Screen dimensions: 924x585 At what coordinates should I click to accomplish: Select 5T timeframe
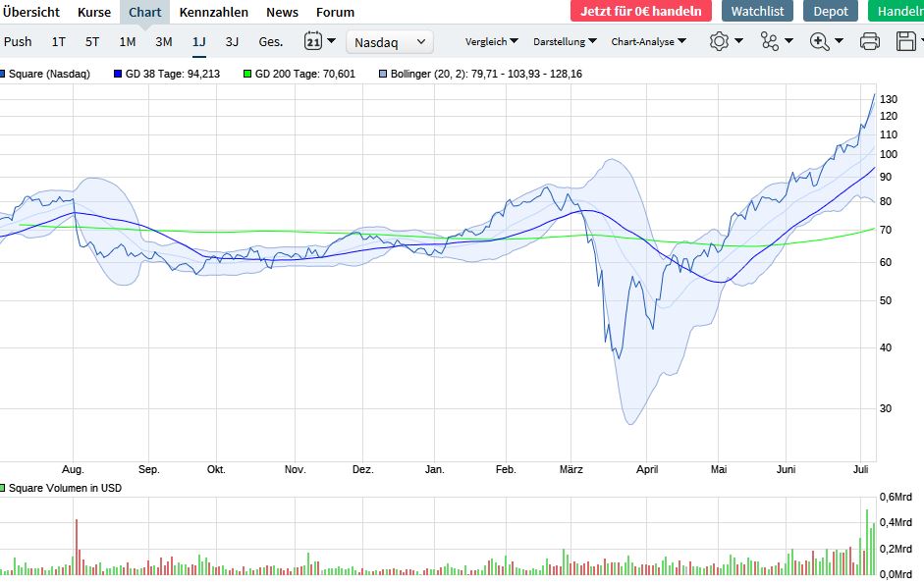[x=92, y=42]
